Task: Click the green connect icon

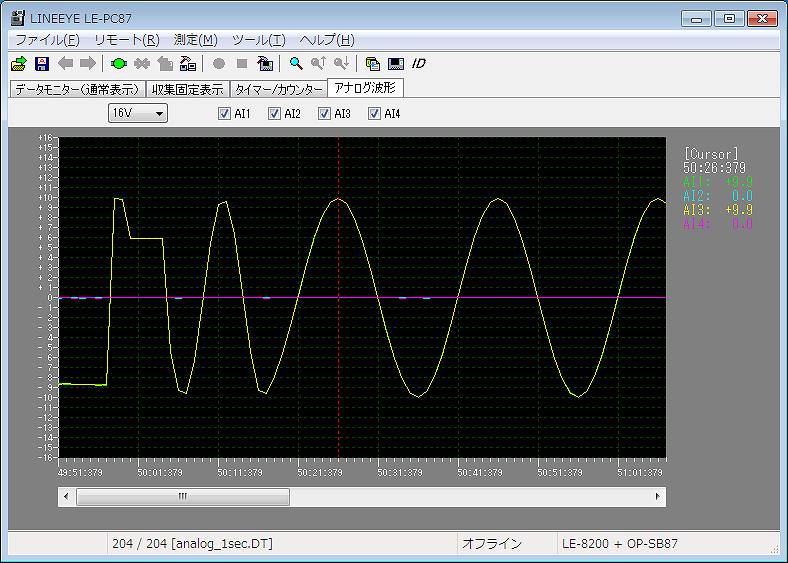Action: (119, 63)
